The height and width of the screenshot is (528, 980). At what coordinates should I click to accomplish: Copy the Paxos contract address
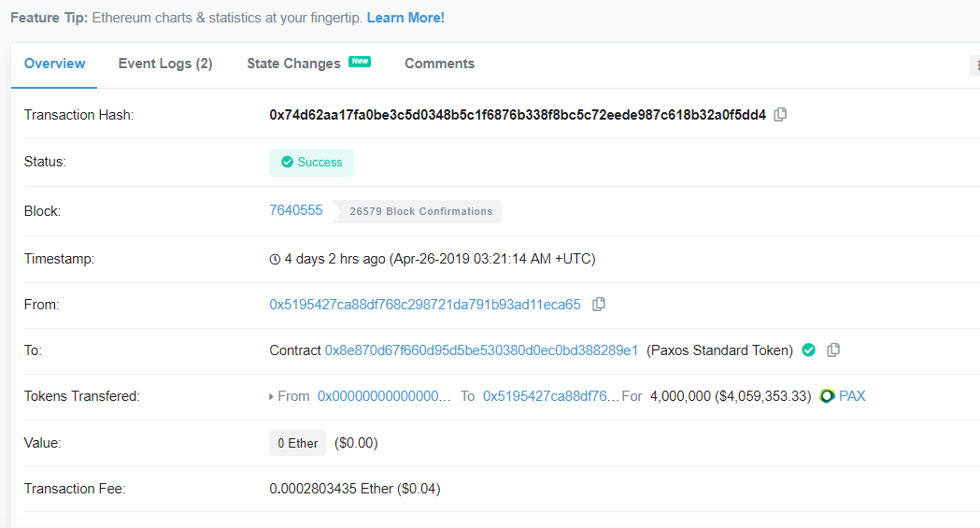(833, 350)
